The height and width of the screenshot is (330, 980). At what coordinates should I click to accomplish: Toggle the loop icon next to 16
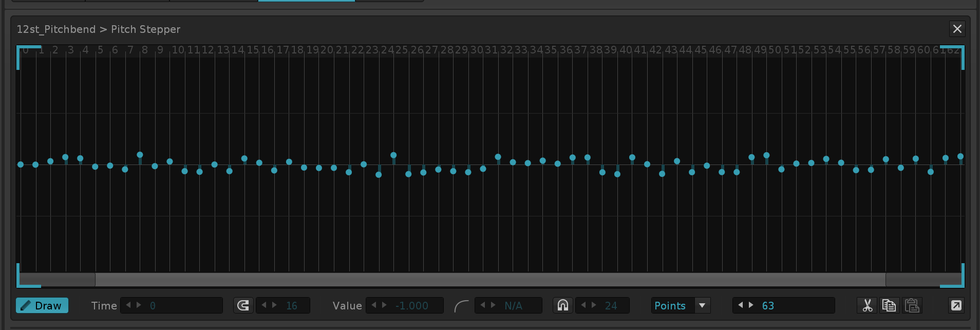[243, 305]
